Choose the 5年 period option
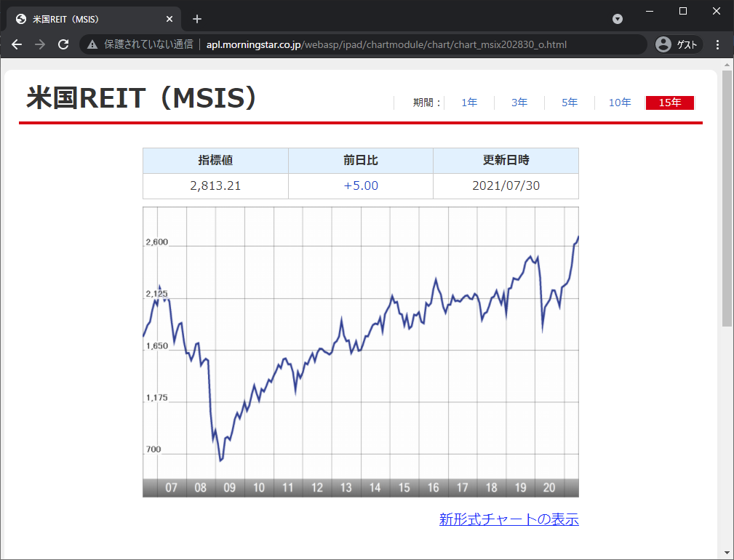The height and width of the screenshot is (560, 734). click(x=570, y=103)
